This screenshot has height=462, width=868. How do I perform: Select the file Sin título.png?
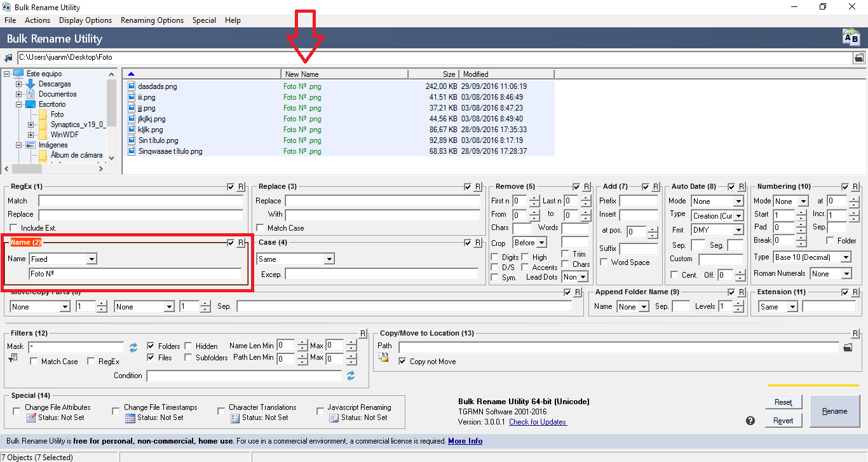[158, 140]
